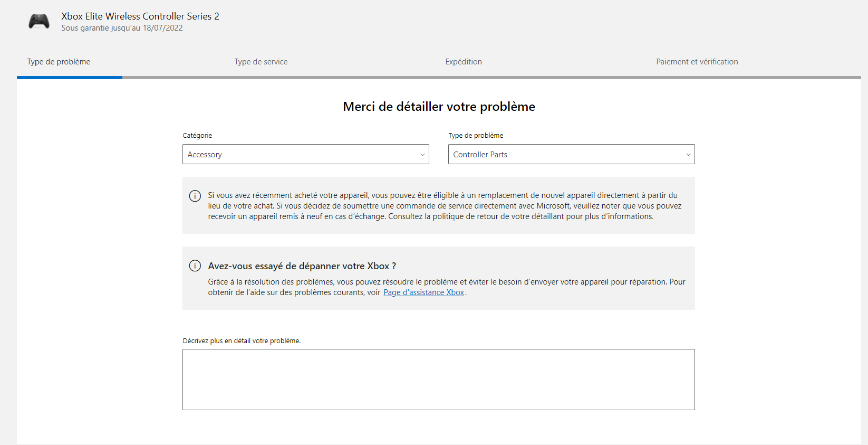Select the 'Paiement et vérification' step

click(x=697, y=62)
